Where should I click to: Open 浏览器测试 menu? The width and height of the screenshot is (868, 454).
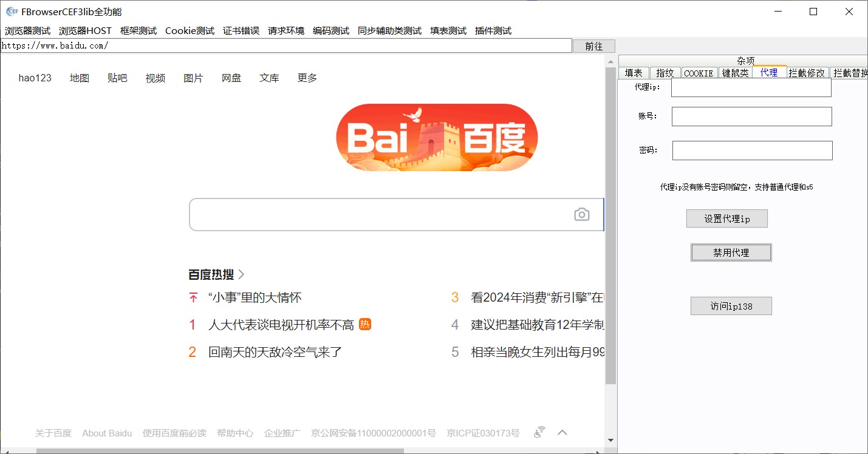27,31
